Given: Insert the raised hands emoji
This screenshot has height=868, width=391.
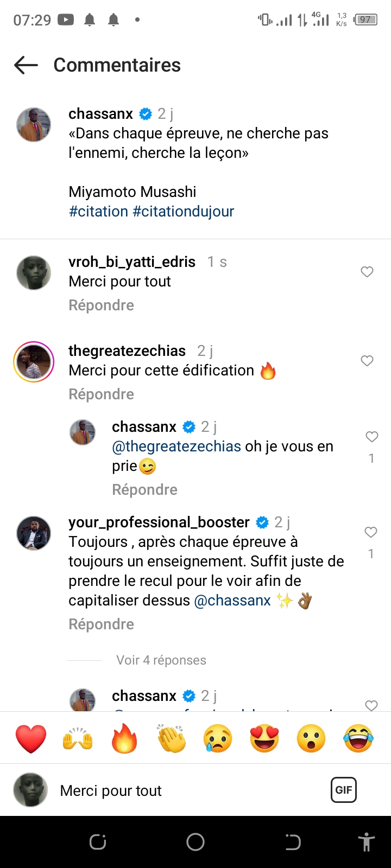Looking at the screenshot, I should tap(78, 738).
